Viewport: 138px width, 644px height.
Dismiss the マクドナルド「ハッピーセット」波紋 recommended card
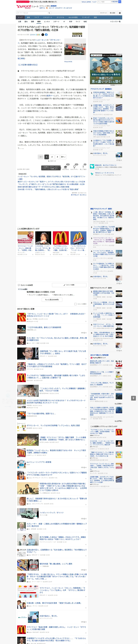click(x=33, y=254)
